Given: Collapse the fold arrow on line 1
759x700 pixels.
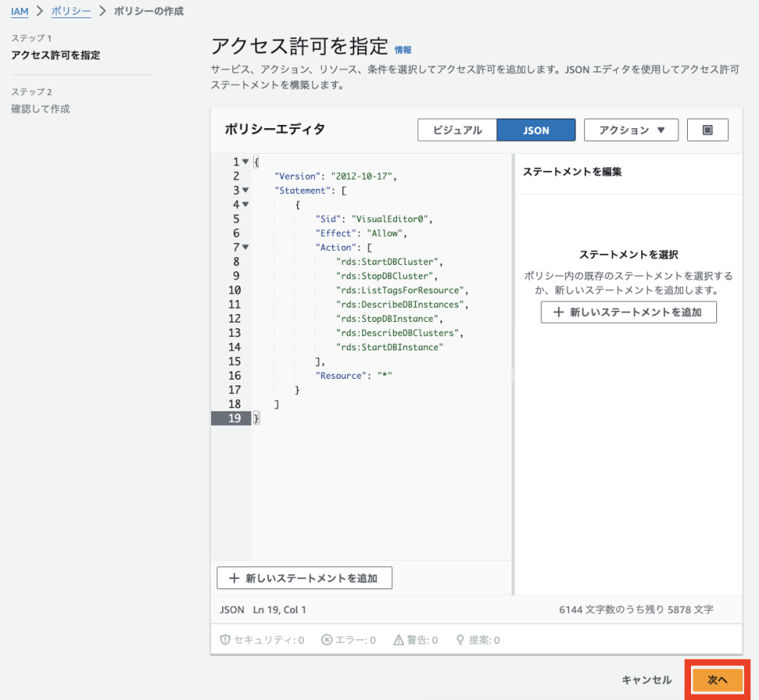Looking at the screenshot, I should pyautogui.click(x=245, y=162).
